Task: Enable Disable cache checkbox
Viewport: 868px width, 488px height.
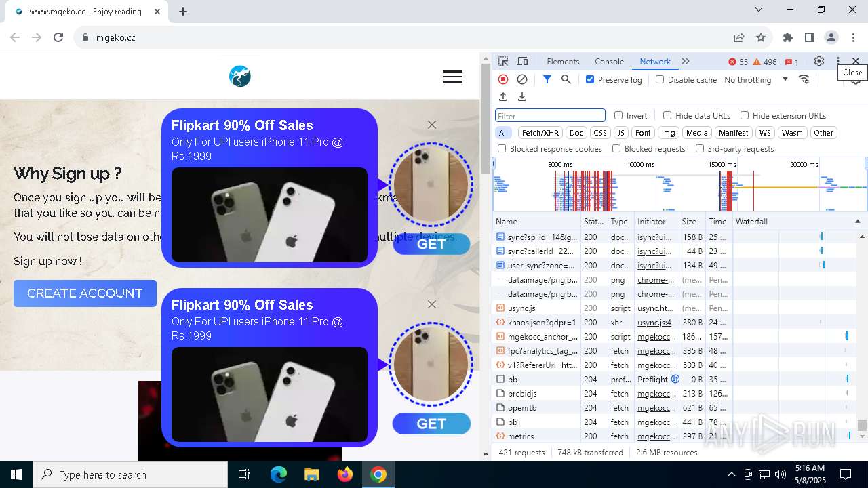Action: pyautogui.click(x=660, y=79)
